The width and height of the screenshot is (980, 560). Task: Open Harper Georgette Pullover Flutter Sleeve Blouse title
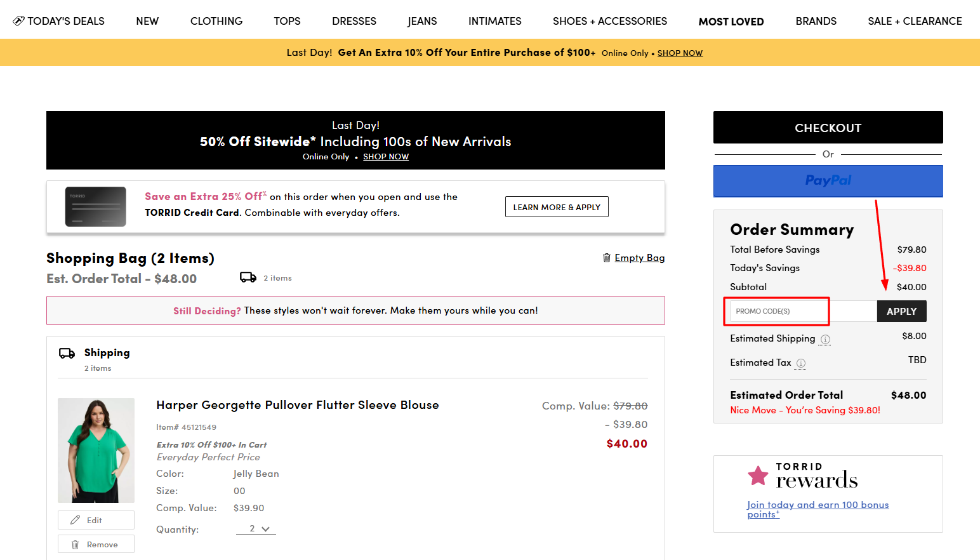pyautogui.click(x=298, y=405)
